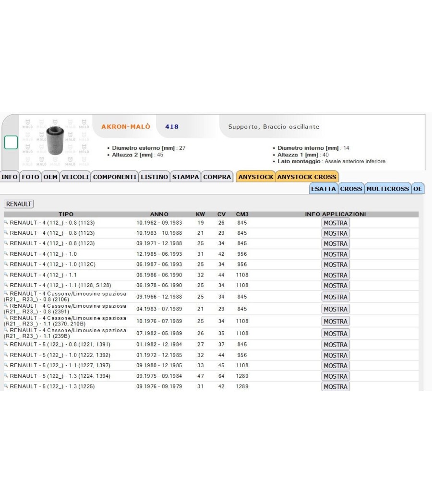Click MOSTRA for Renault 4 Cassone 0.8 (2106)
This screenshot has height=504, width=432.
(336, 297)
